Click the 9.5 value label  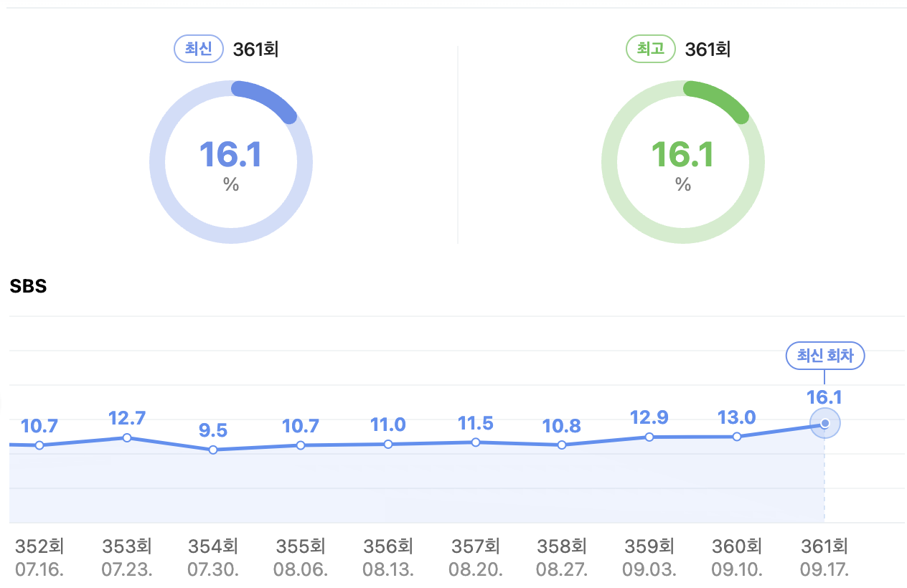click(x=213, y=430)
